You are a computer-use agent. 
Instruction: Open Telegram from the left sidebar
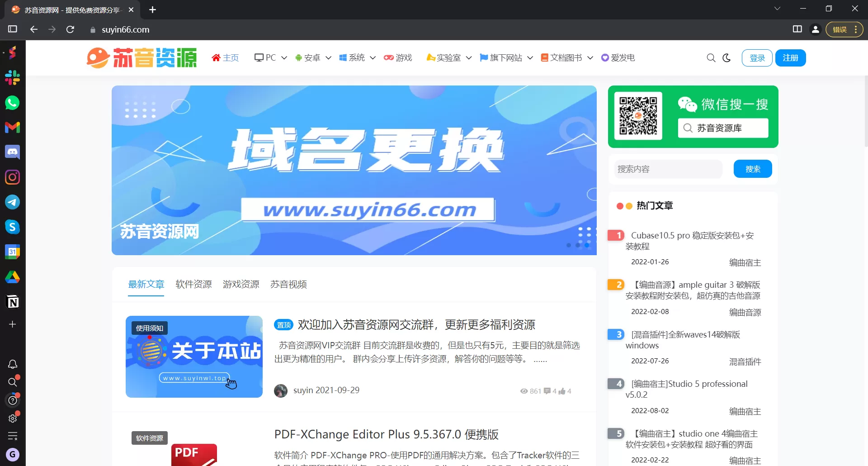pos(12,202)
